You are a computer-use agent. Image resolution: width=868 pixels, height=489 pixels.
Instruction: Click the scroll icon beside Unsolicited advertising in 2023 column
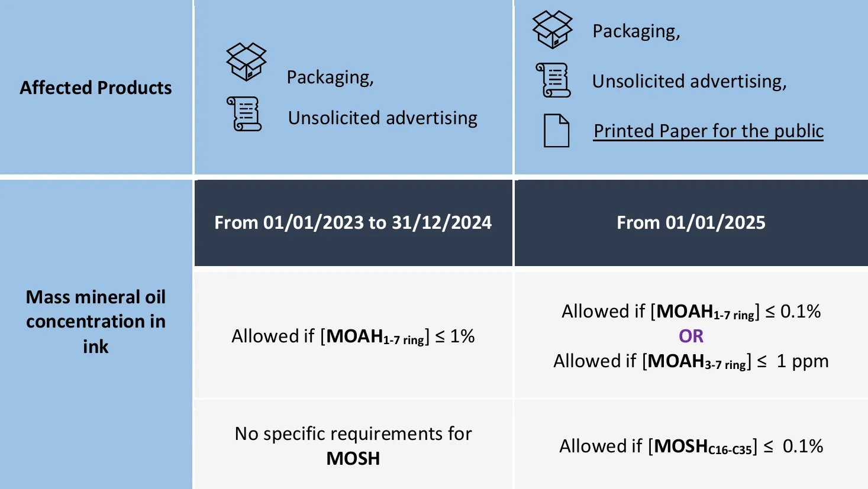pos(244,114)
